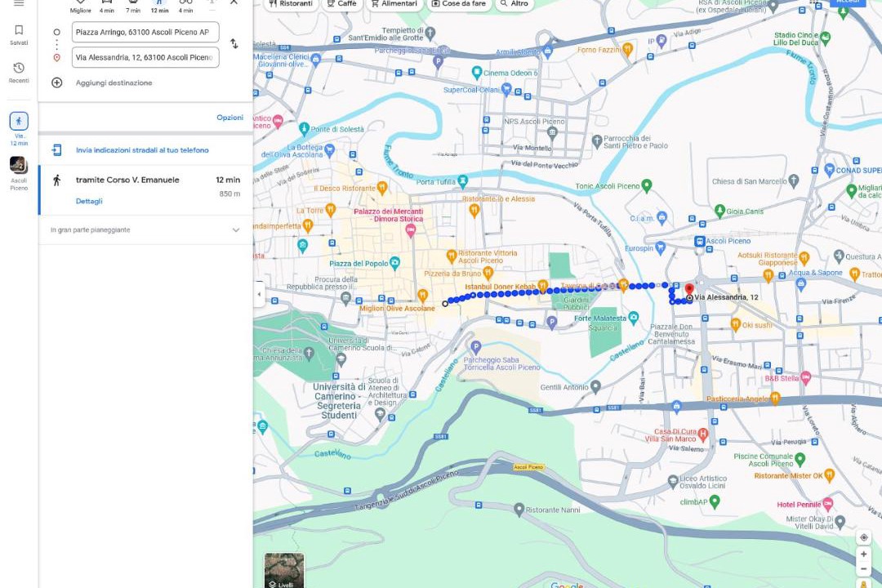Screen dimensions: 882x588
Task: Edit the Piazza Arringo origin field
Action: [145, 32]
